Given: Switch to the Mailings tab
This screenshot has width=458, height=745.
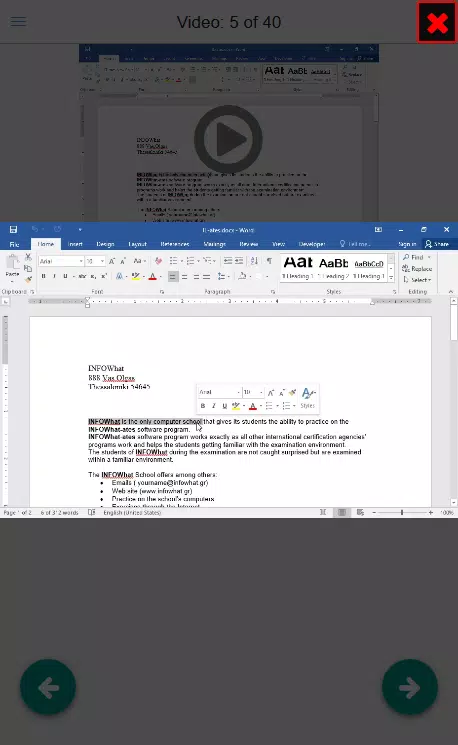Looking at the screenshot, I should (214, 244).
